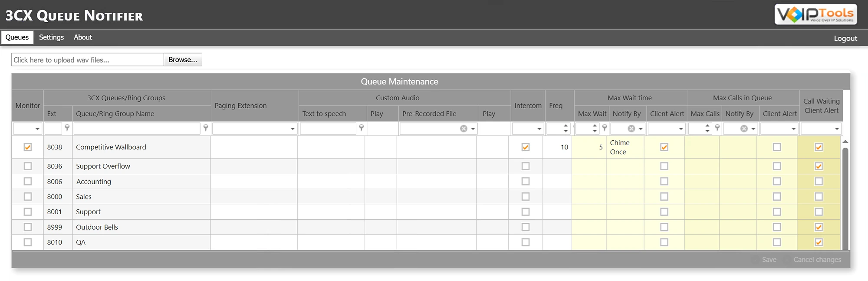The image size is (868, 281).
Task: Click the Ext filter input box
Action: (x=53, y=129)
